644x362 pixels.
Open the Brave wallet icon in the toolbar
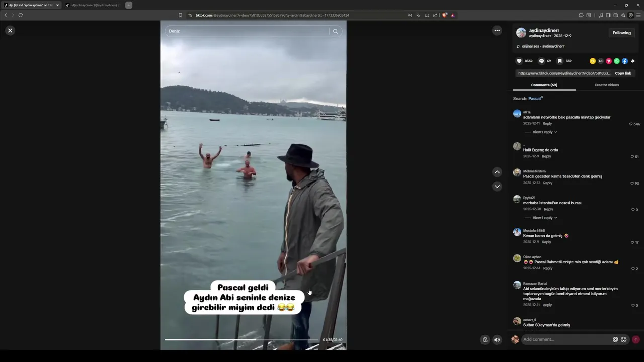pos(616,15)
